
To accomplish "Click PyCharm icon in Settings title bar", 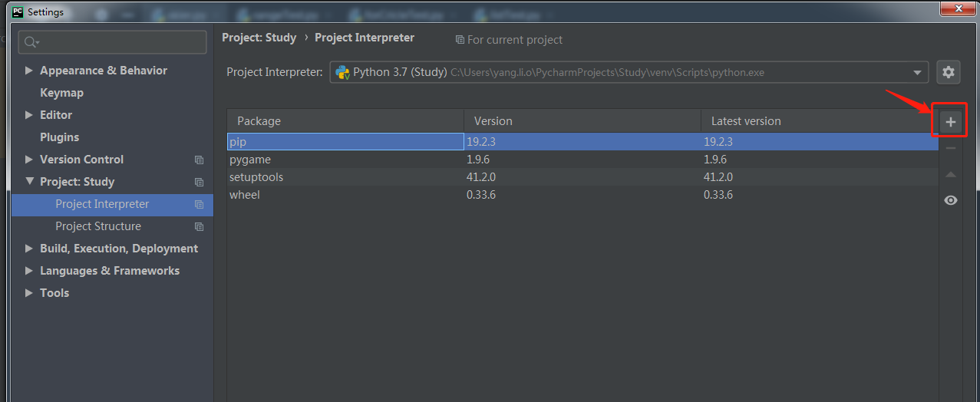I will coord(17,12).
